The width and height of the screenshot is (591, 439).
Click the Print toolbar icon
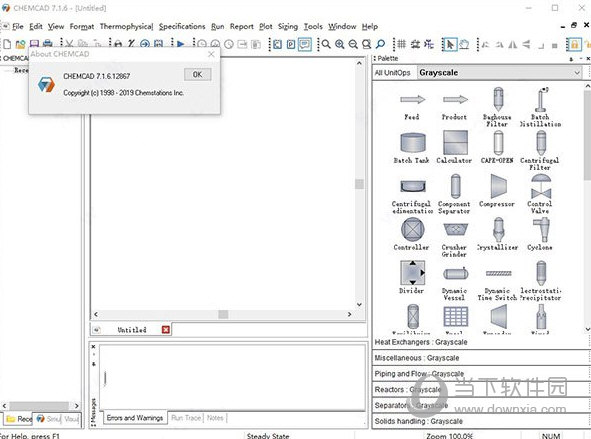pos(47,44)
